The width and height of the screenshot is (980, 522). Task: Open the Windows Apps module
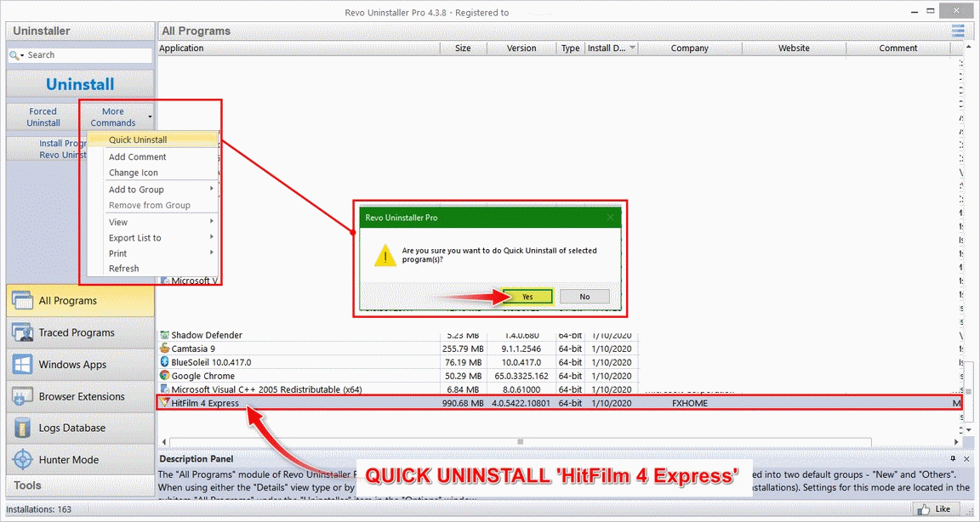(80, 365)
